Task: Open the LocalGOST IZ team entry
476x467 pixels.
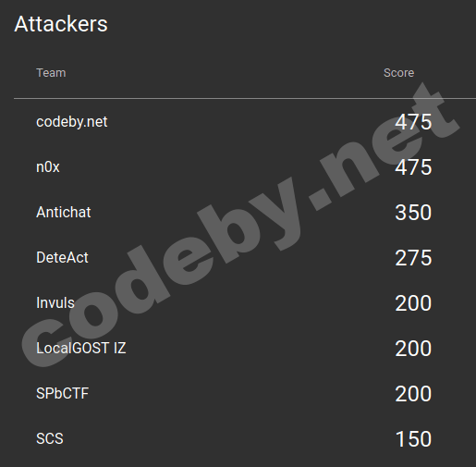Action: click(81, 349)
